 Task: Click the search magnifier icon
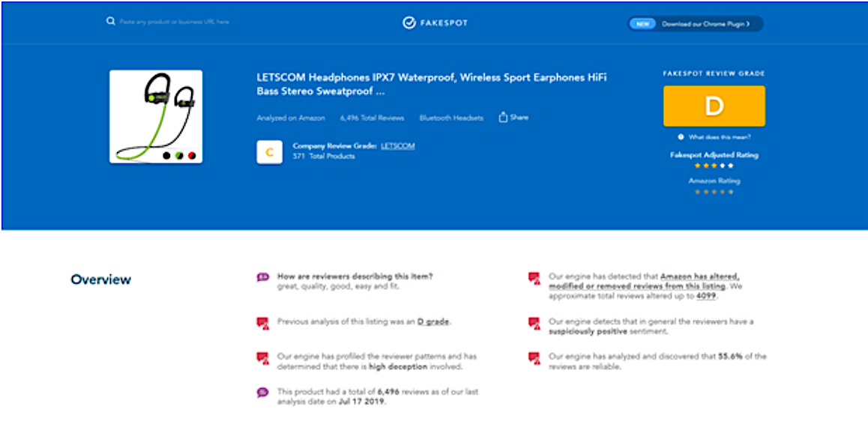pos(110,22)
